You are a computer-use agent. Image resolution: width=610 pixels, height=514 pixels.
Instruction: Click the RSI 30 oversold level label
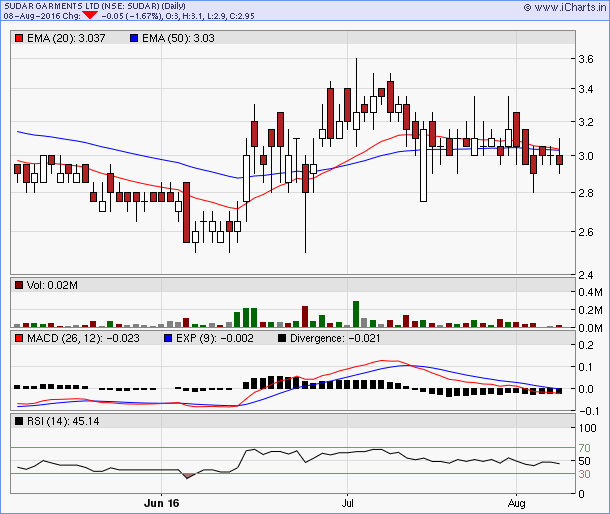(x=584, y=474)
